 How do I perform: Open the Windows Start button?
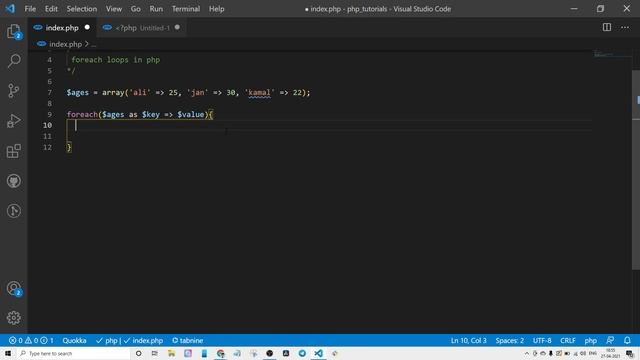[x=8, y=353]
